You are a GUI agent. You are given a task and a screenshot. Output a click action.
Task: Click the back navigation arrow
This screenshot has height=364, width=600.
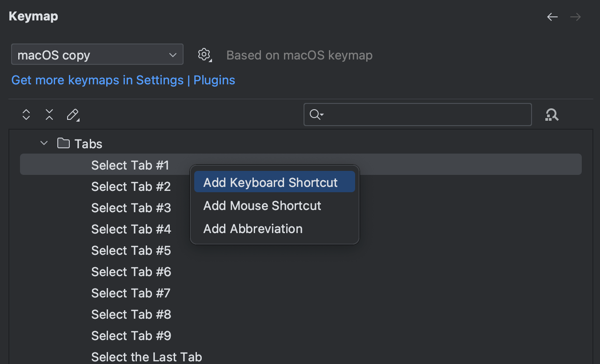(552, 16)
